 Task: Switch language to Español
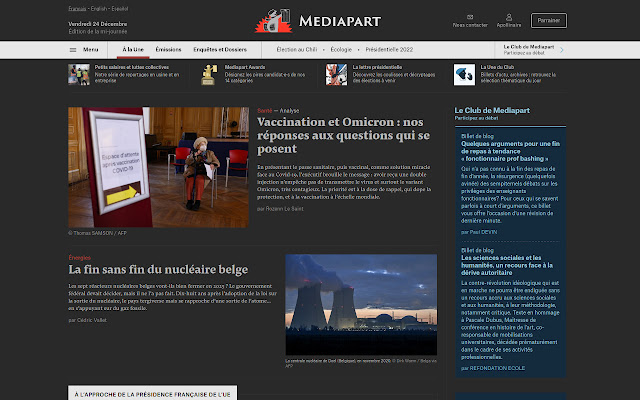point(120,9)
